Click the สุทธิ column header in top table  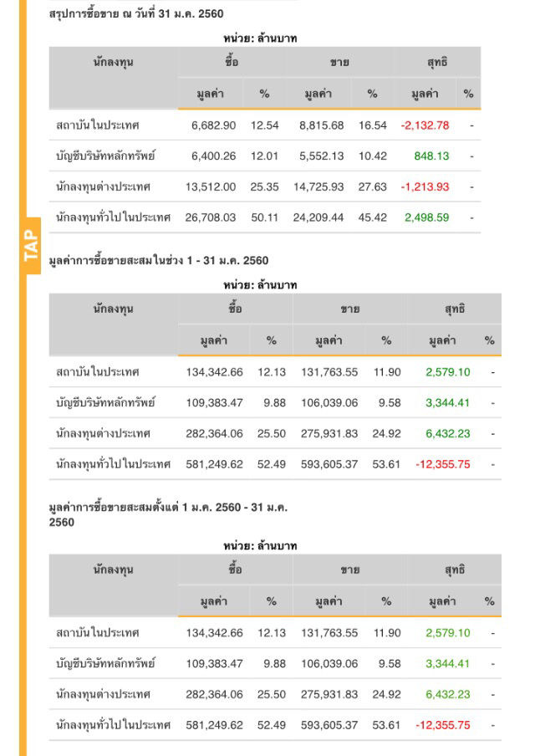tap(436, 62)
